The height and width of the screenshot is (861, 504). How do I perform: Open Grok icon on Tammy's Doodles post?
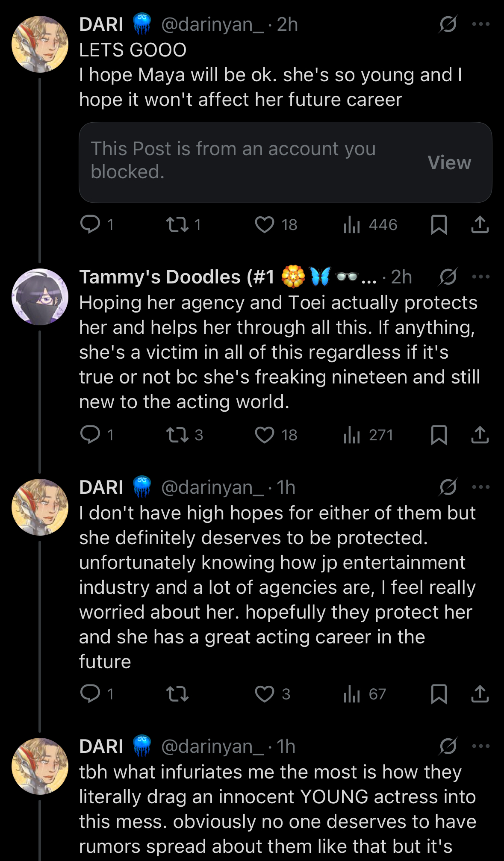pos(448,277)
